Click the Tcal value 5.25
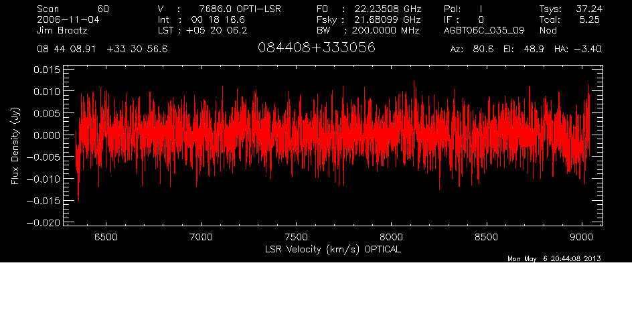Viewport: 644px width, 328px height. pyautogui.click(x=589, y=19)
